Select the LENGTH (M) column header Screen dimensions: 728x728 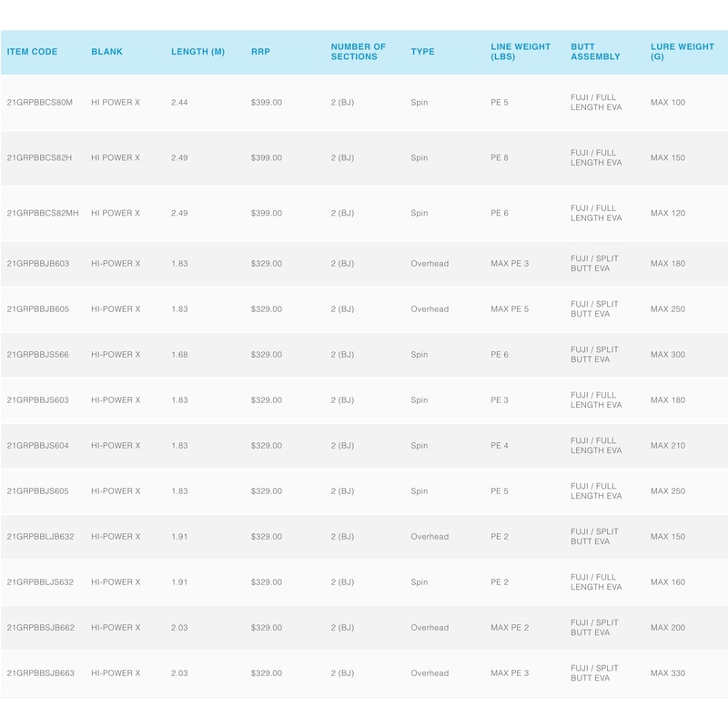click(197, 52)
